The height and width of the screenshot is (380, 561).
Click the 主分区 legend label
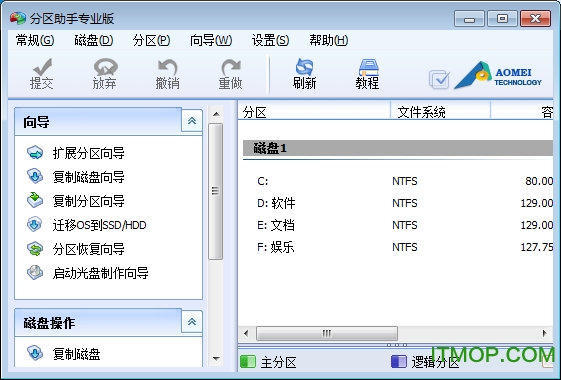pos(278,362)
